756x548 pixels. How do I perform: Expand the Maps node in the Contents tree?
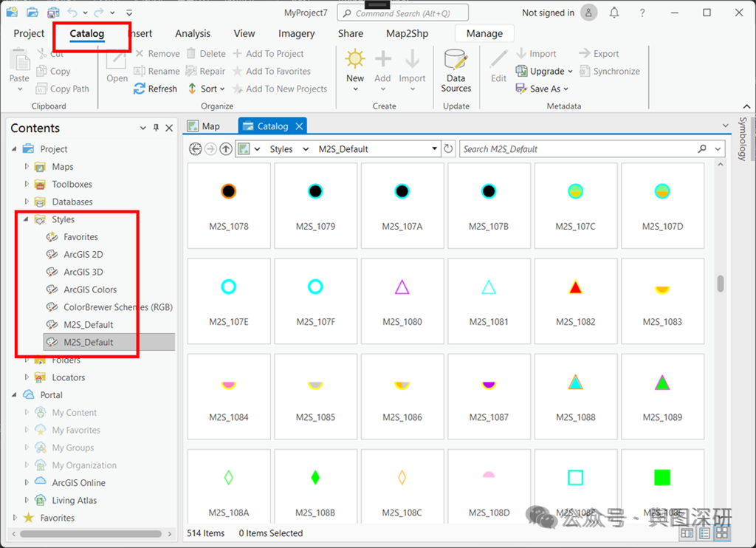(x=27, y=166)
